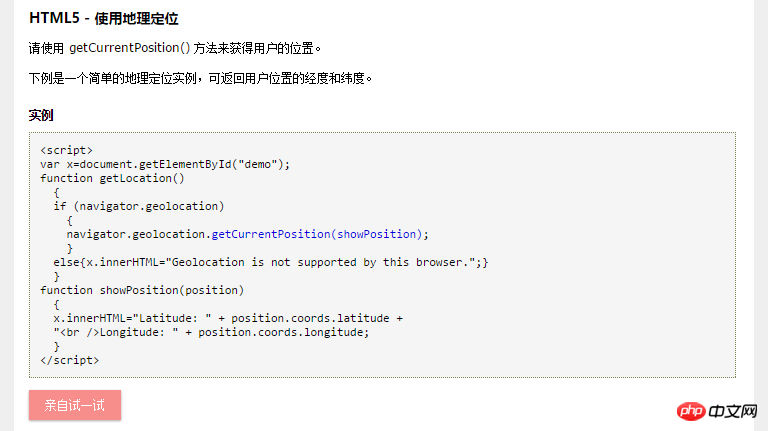768x431 pixels.
Task: Click the red 亲自试一试 button
Action: pyautogui.click(x=75, y=405)
